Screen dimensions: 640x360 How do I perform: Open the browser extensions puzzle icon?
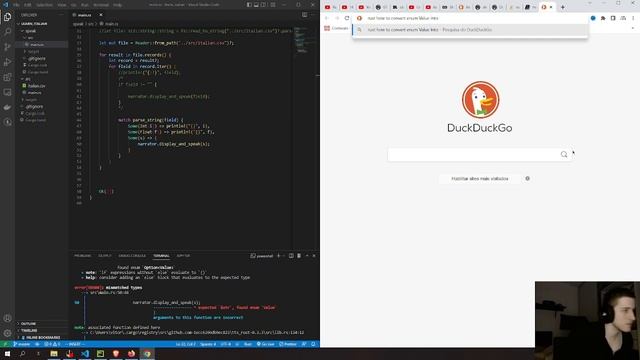coord(603,18)
